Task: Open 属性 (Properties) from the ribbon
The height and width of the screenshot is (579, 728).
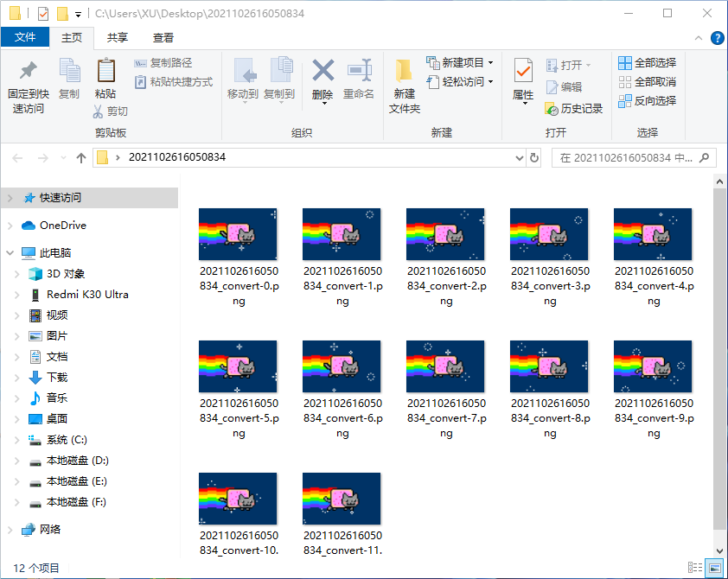Action: point(522,82)
